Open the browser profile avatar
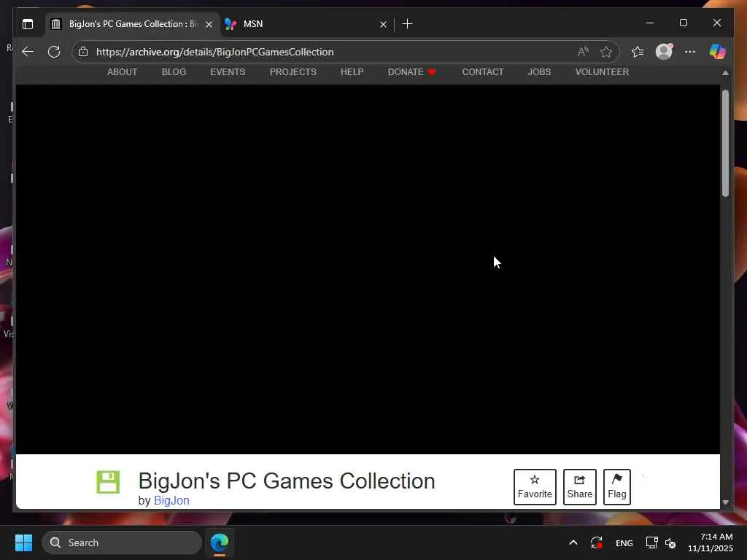Viewport: 747px width, 560px height. 664,52
